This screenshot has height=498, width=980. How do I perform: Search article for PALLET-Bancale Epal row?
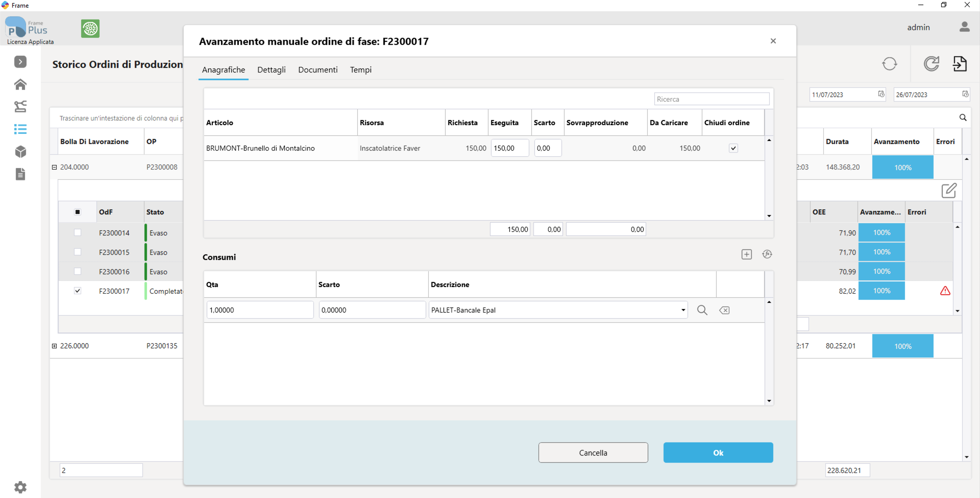point(702,310)
